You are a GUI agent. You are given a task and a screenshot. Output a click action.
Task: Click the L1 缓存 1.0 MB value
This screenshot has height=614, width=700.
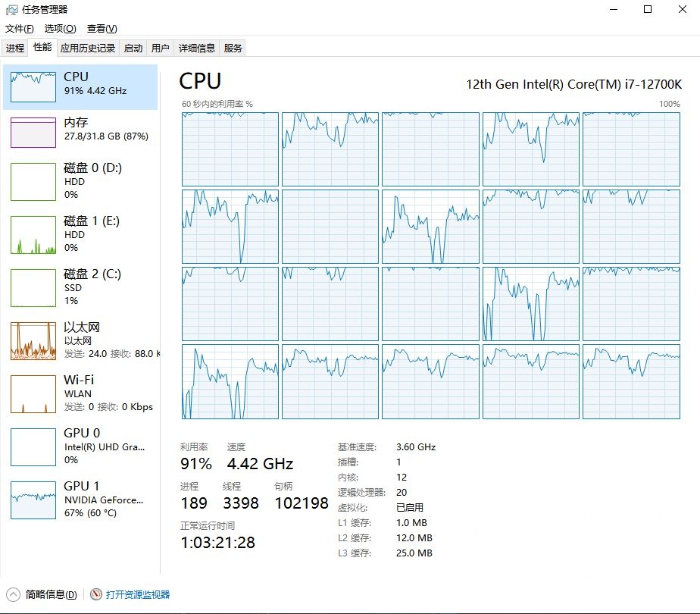[x=411, y=523]
